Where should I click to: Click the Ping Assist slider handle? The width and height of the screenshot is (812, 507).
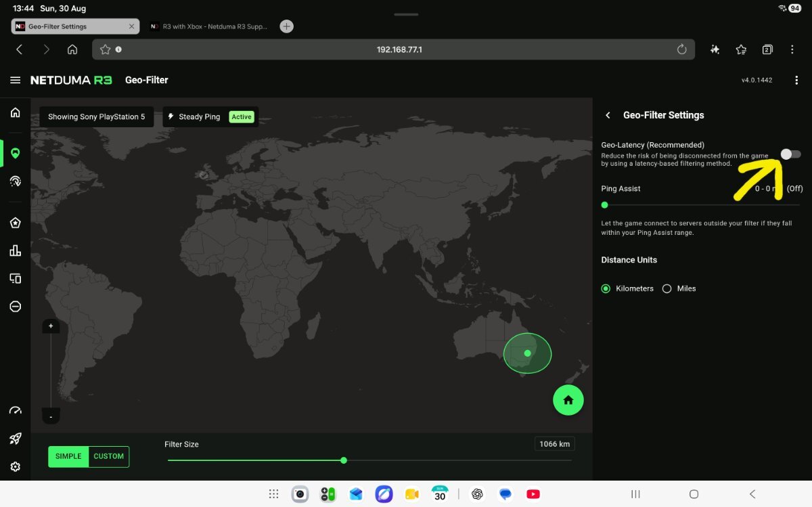click(x=604, y=205)
